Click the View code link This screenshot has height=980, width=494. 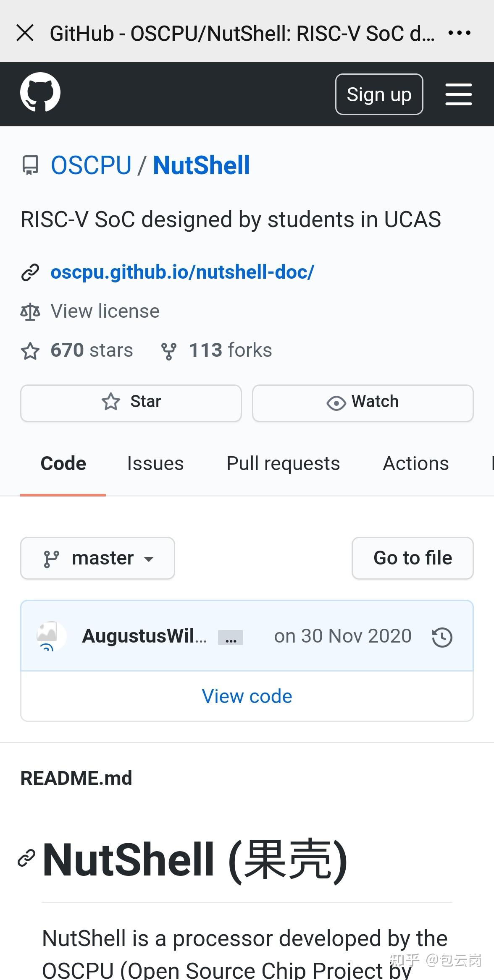coord(247,697)
